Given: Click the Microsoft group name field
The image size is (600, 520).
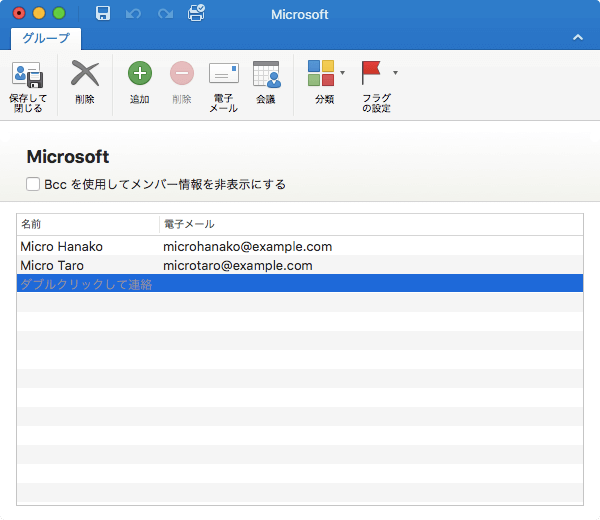Looking at the screenshot, I should coord(68,157).
